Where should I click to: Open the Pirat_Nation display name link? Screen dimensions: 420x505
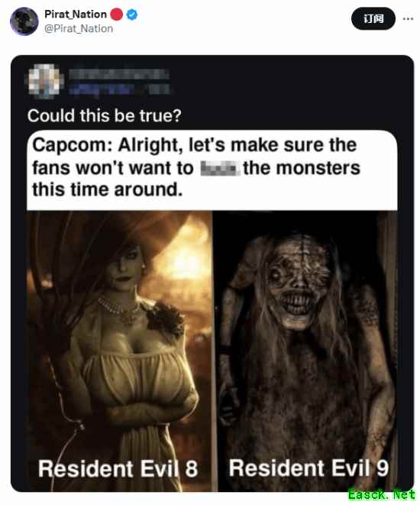pyautogui.click(x=76, y=15)
